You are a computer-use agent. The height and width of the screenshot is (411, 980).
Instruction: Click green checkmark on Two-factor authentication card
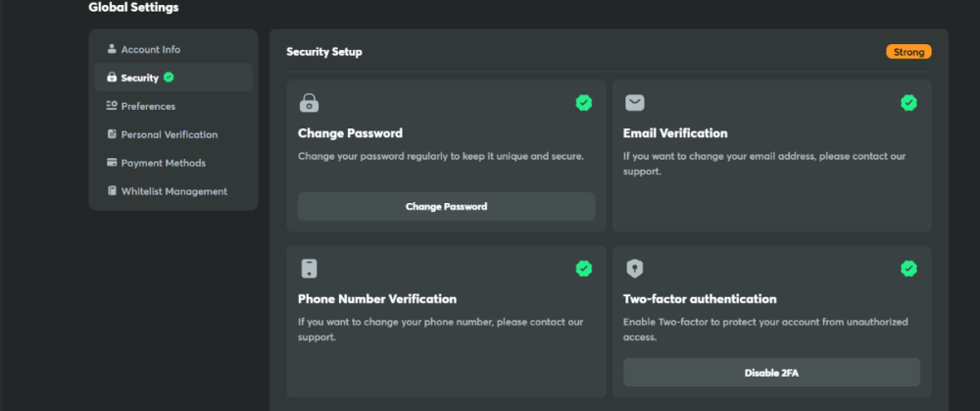tap(908, 268)
